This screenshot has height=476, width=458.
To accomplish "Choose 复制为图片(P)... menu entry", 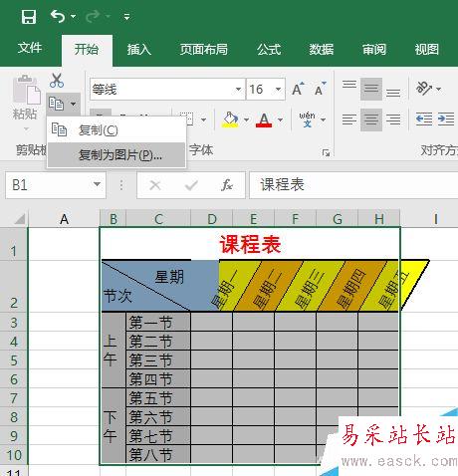I will click(116, 155).
